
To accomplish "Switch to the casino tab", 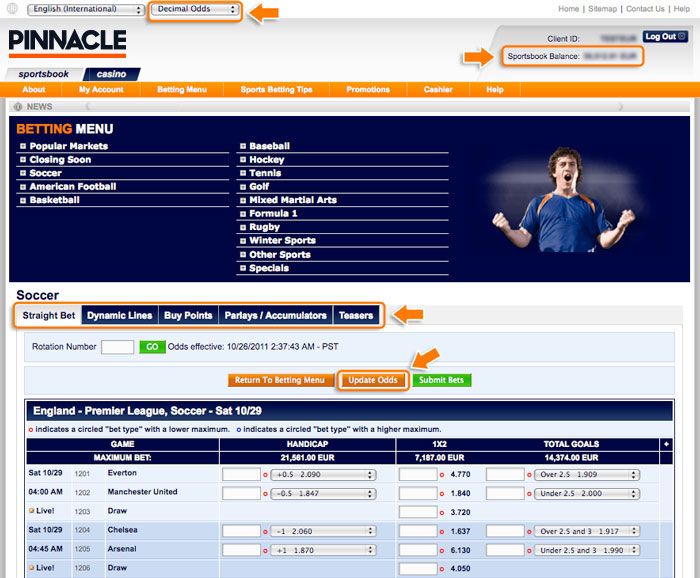I will click(x=112, y=74).
